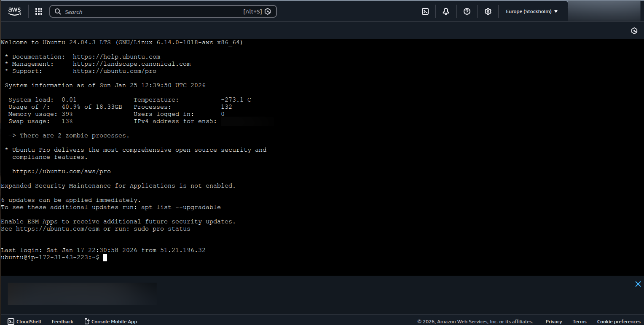The height and width of the screenshot is (325, 644).
Task: Open Cookie preferences
Action: coord(619,321)
